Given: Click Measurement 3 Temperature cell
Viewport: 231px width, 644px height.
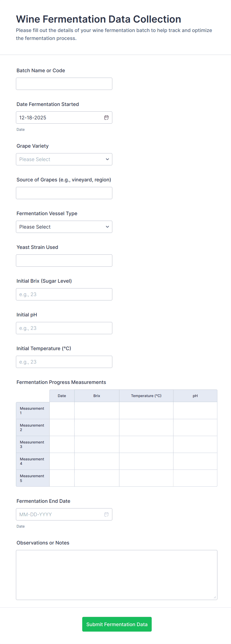Looking at the screenshot, I should coord(146,444).
